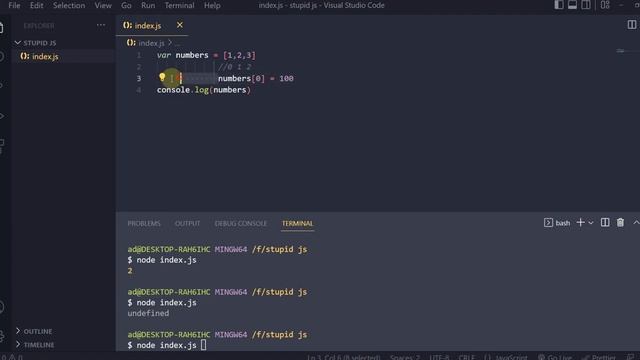Maximize panel with the chevron-up icon

tap(636, 222)
